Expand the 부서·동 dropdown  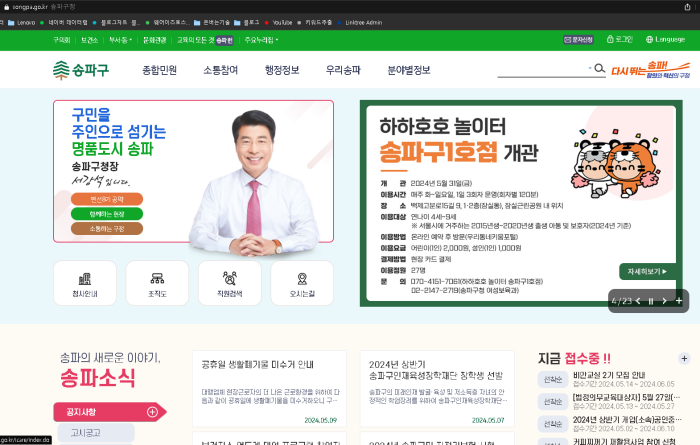pyautogui.click(x=121, y=40)
